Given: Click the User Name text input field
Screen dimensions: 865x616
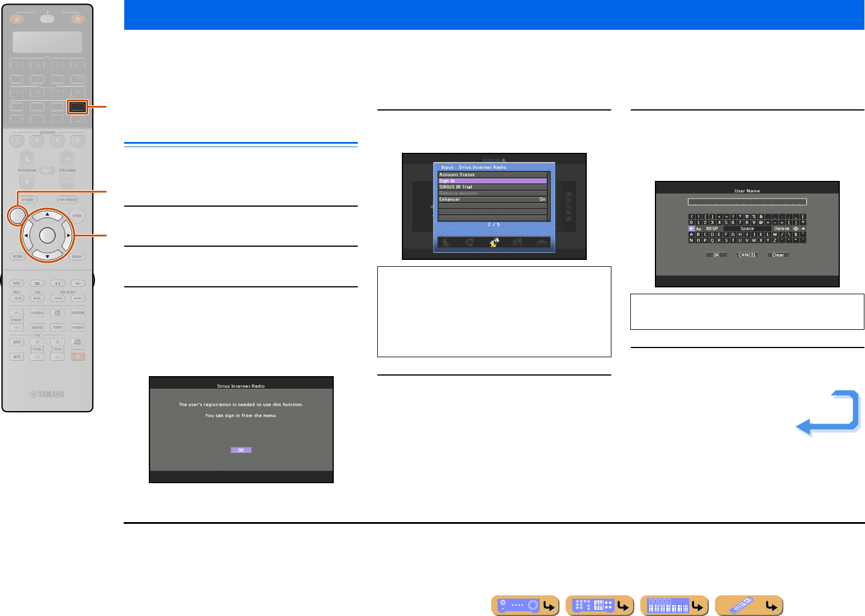Looking at the screenshot, I should pos(747,202).
